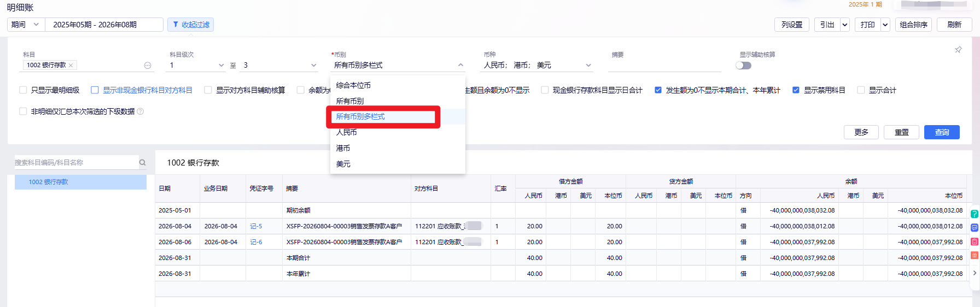The width and height of the screenshot is (980, 307).
Task: Click the period range 2025年05期 - 2026年08期 field
Action: click(104, 25)
